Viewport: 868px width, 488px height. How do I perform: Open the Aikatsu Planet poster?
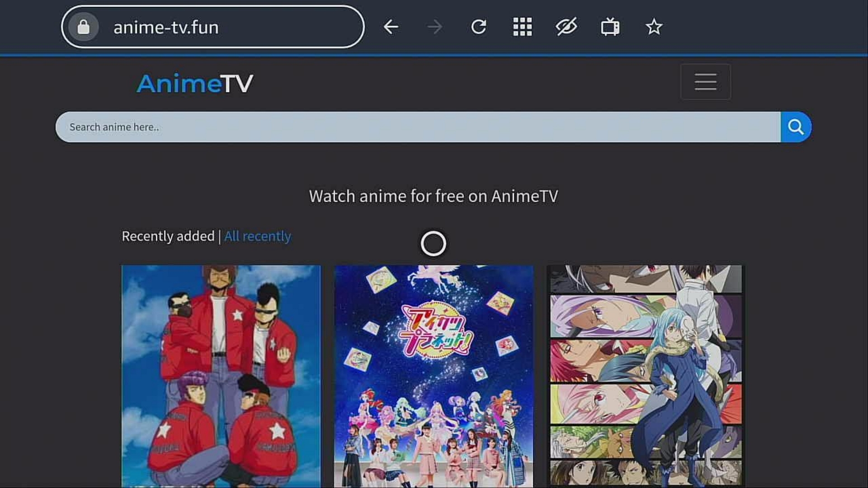click(434, 376)
